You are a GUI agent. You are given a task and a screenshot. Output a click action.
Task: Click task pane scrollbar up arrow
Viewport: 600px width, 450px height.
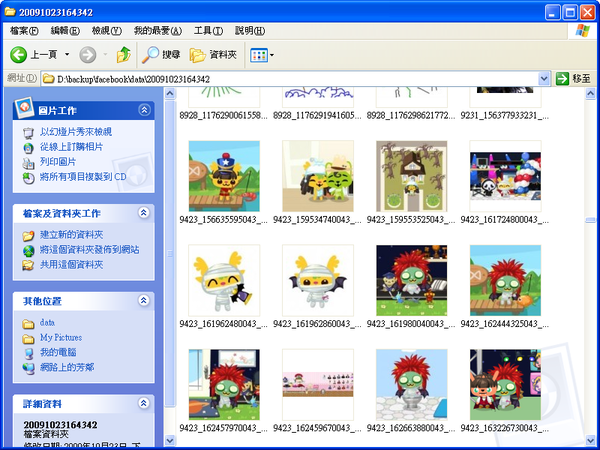pyautogui.click(x=170, y=93)
